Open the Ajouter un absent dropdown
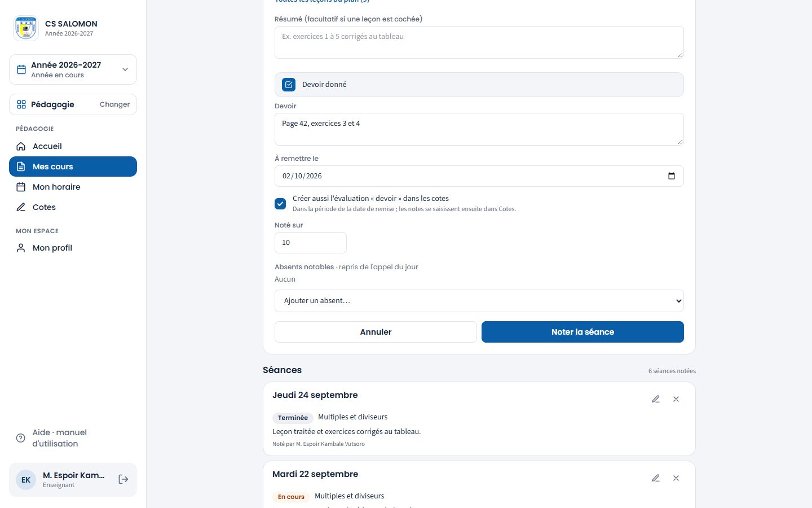Viewport: 812px width, 508px height. (479, 301)
